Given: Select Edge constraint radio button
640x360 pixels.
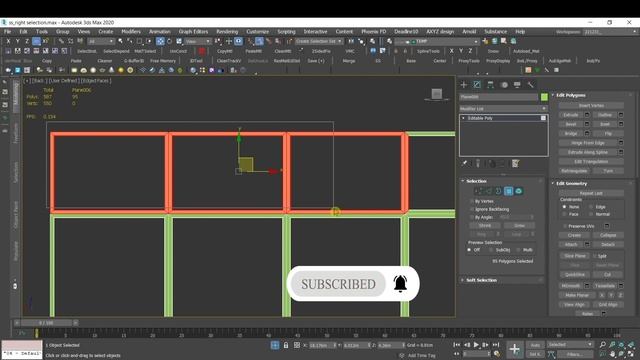Looking at the screenshot, I should coord(591,207).
